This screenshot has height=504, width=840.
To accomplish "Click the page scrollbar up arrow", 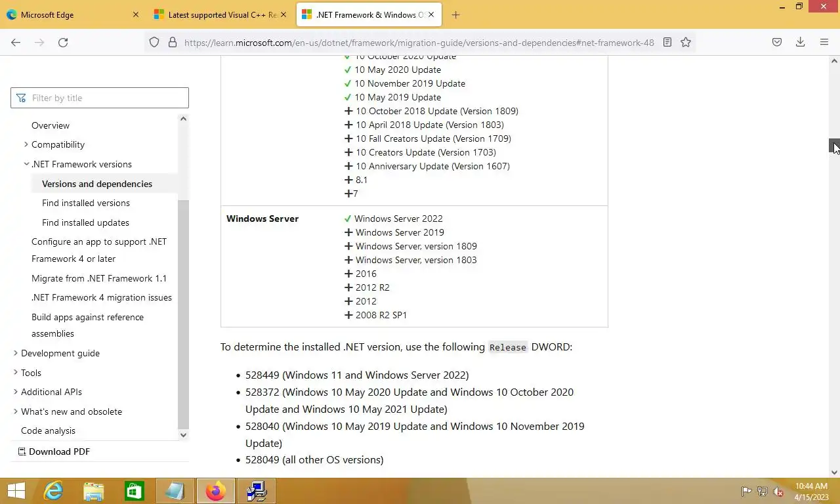I will [x=834, y=61].
